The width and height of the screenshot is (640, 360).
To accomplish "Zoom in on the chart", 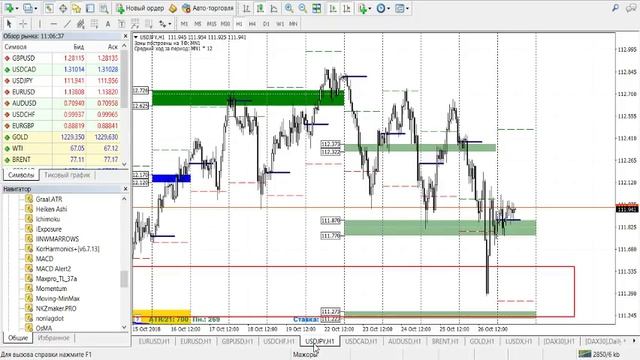I will click(289, 8).
